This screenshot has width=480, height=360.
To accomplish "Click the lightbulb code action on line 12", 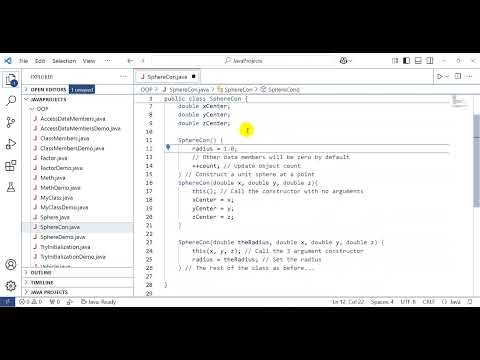I will click(x=168, y=147).
